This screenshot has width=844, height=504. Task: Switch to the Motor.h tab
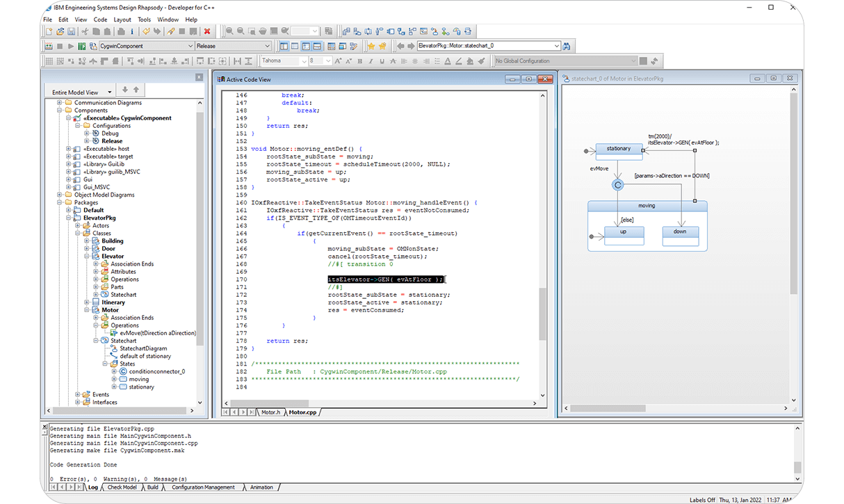(x=270, y=412)
